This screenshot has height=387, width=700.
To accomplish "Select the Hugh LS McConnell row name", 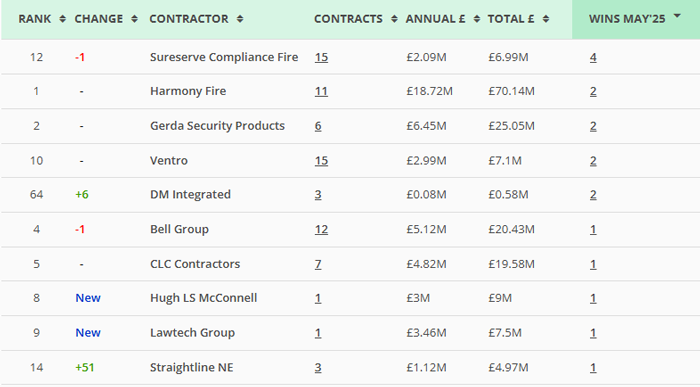I will [204, 298].
